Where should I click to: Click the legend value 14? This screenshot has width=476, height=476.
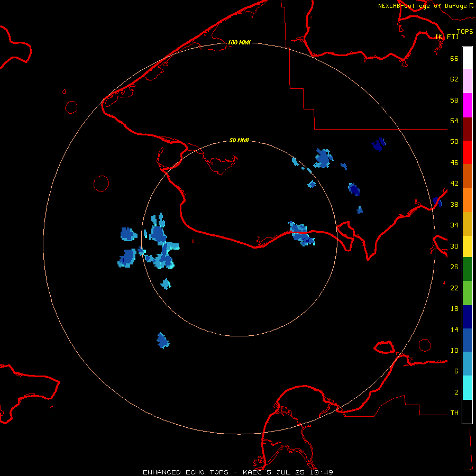click(x=454, y=329)
